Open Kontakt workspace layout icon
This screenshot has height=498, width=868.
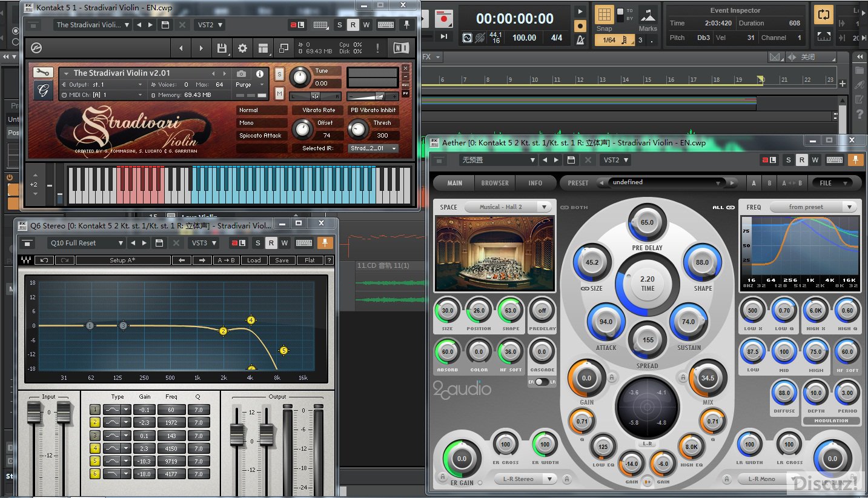tap(262, 48)
